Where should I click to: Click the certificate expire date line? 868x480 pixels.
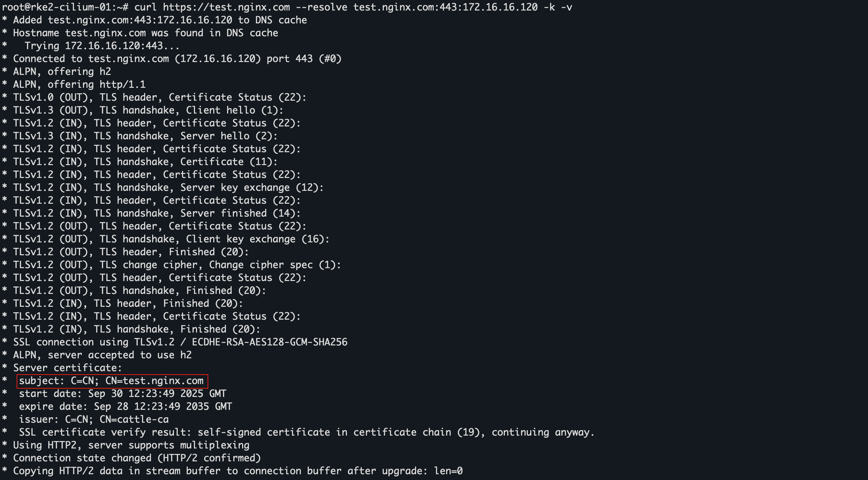(x=125, y=407)
